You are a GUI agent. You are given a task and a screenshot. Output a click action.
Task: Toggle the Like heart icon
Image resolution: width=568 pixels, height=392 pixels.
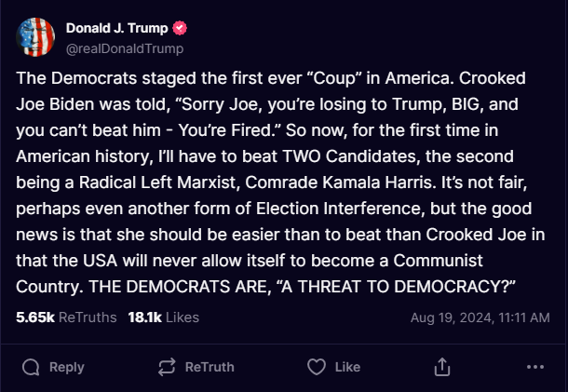[x=317, y=367]
